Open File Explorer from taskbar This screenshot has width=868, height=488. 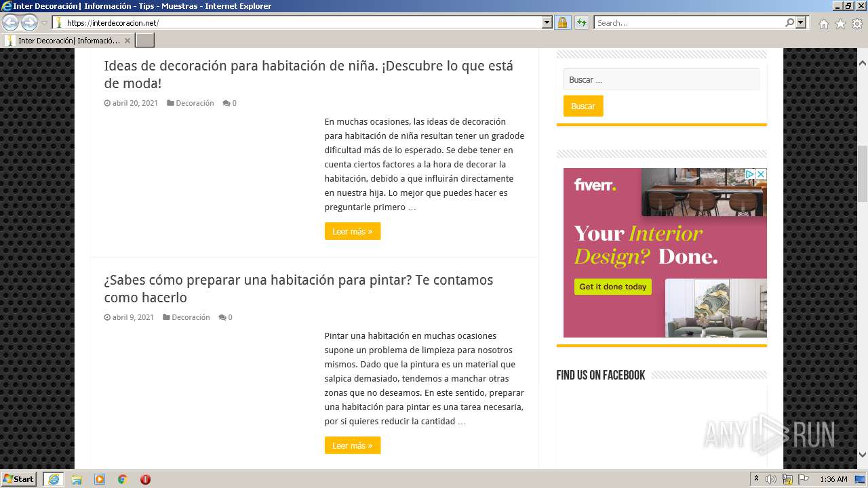click(x=77, y=479)
